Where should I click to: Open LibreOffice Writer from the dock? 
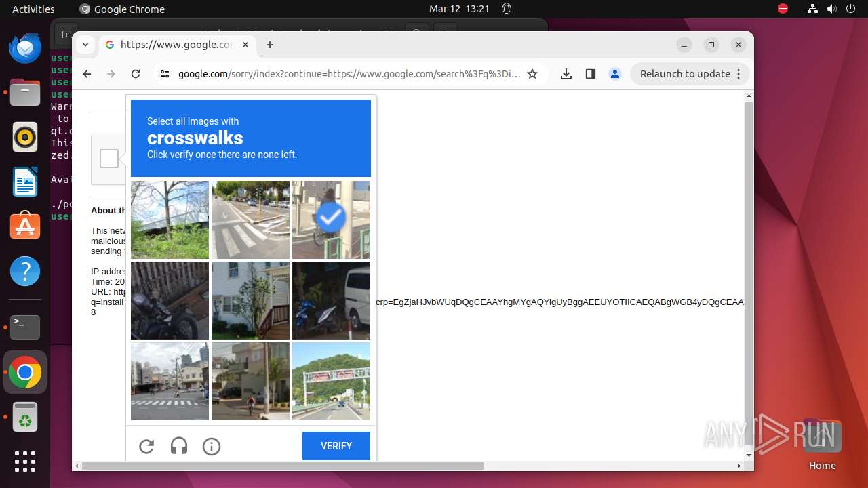pyautogui.click(x=25, y=182)
